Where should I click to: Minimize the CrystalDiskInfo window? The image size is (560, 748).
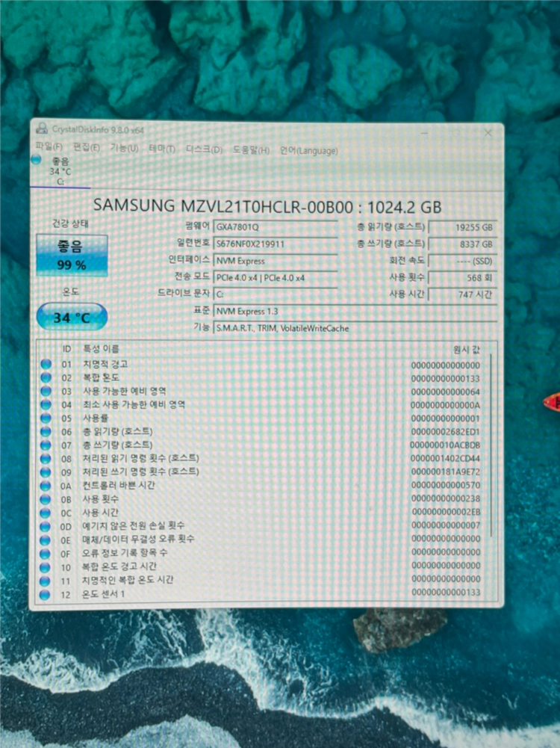(425, 133)
